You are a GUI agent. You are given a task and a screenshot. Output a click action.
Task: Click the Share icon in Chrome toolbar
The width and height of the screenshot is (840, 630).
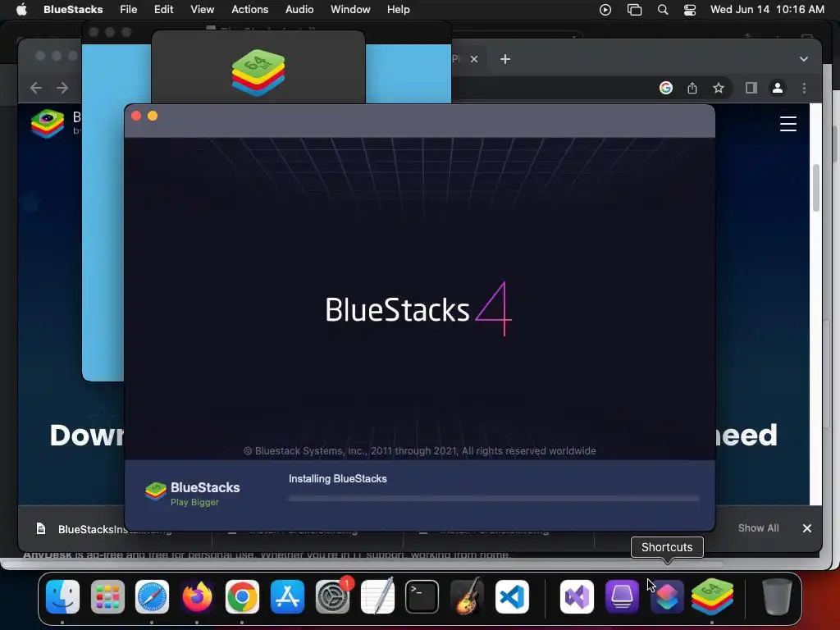(x=692, y=88)
